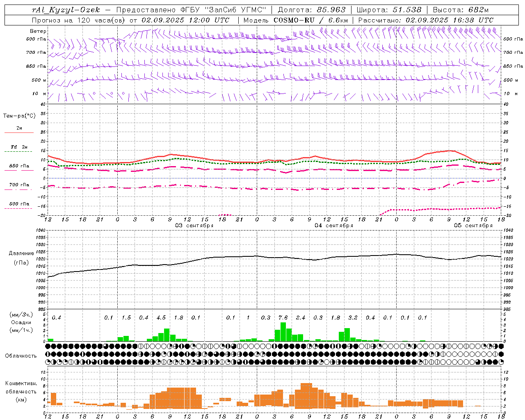Click the 05 сентября date label
The image size is (525, 420).
(473, 226)
